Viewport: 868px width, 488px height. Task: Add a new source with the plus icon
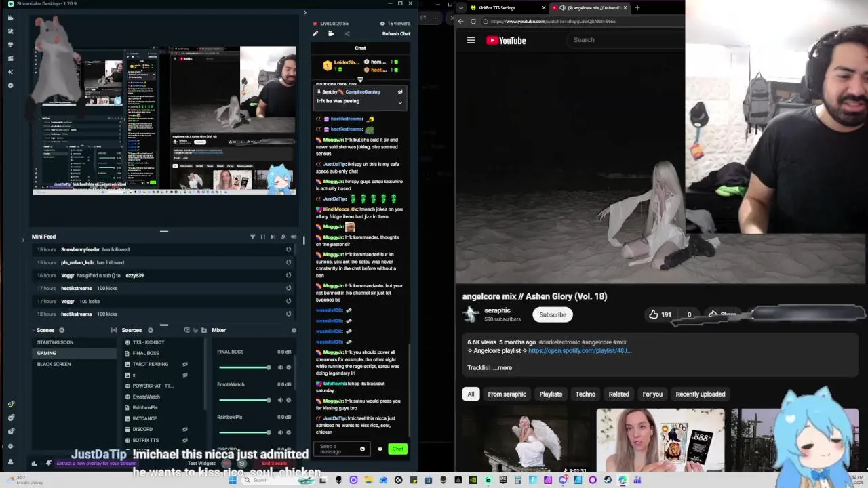[151, 330]
